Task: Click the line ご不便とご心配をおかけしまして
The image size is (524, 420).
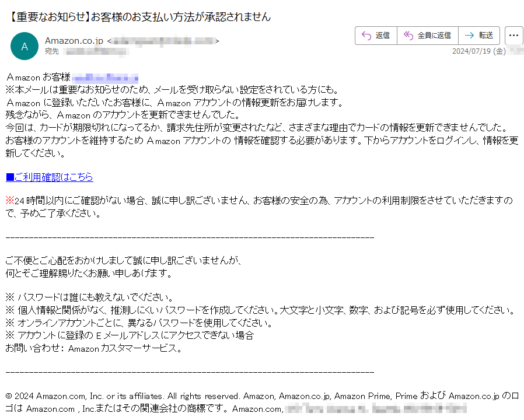Action: click(124, 260)
